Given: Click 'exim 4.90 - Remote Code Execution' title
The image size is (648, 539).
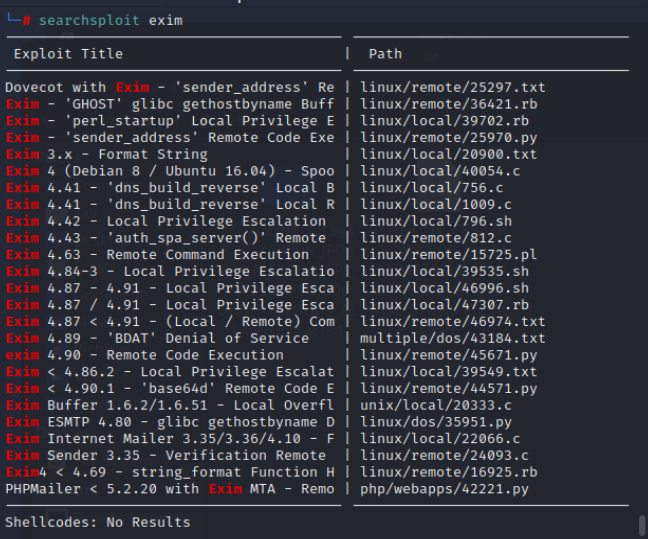Looking at the screenshot, I should (x=145, y=355).
